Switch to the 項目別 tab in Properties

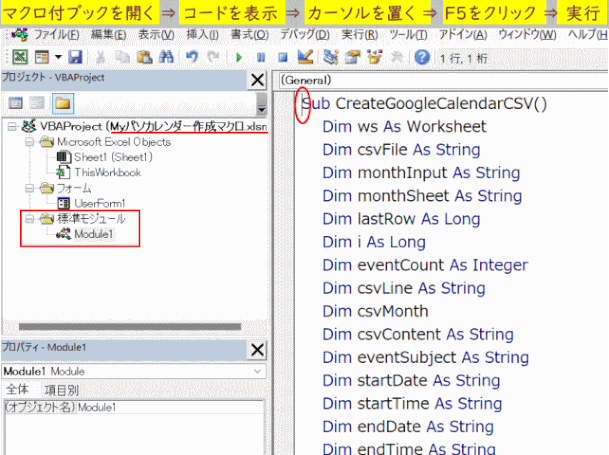click(x=61, y=389)
